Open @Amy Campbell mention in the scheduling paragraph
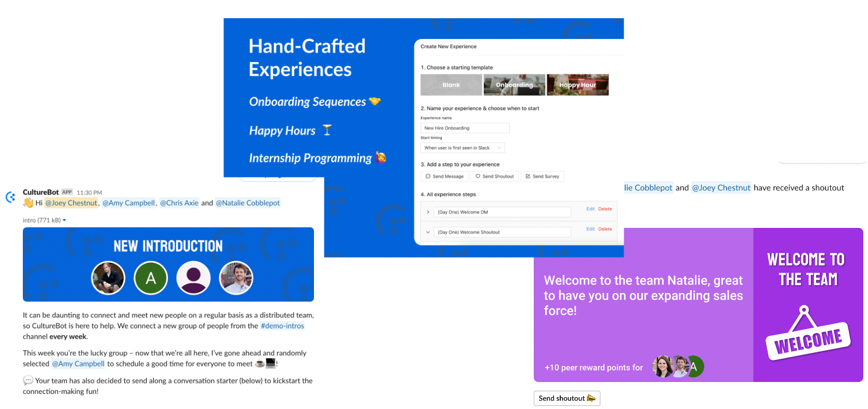This screenshot has width=868, height=409. (78, 364)
